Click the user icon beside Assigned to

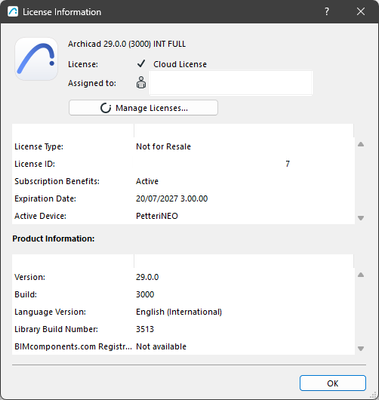[141, 83]
